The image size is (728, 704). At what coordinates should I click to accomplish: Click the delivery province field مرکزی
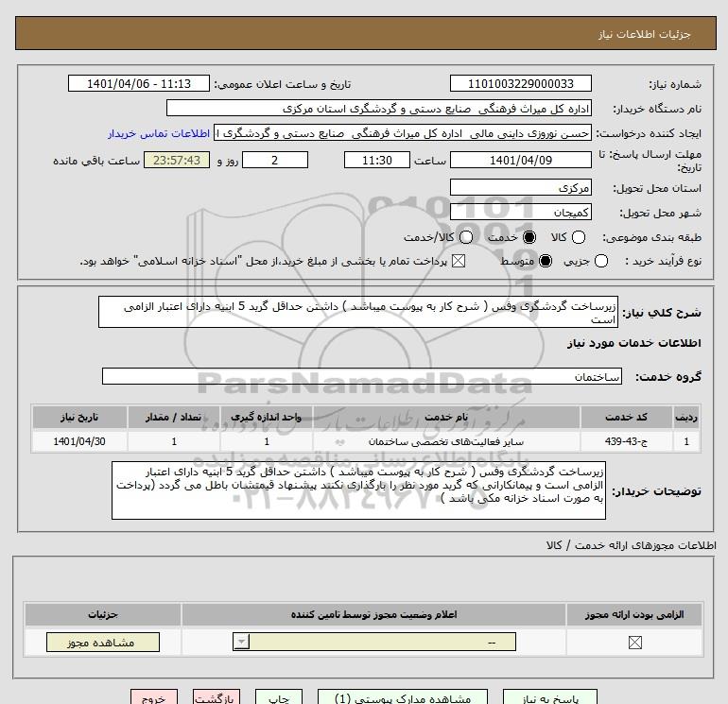click(520, 187)
